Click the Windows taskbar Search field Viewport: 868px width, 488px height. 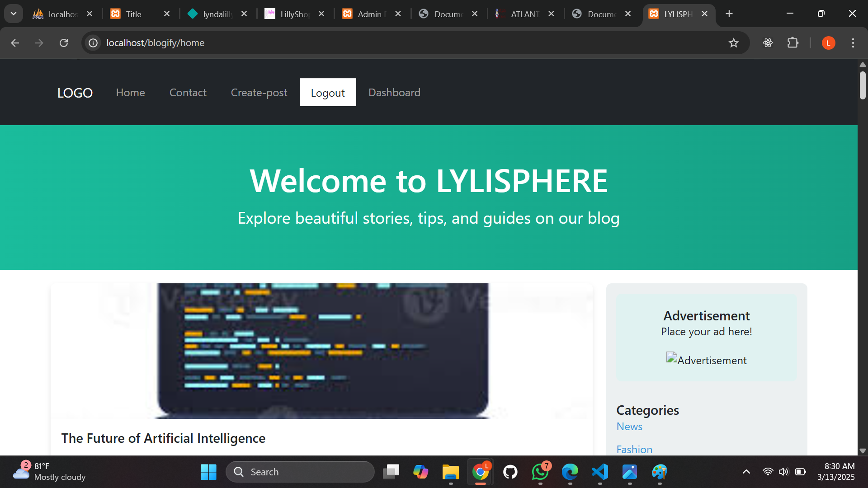click(x=300, y=472)
